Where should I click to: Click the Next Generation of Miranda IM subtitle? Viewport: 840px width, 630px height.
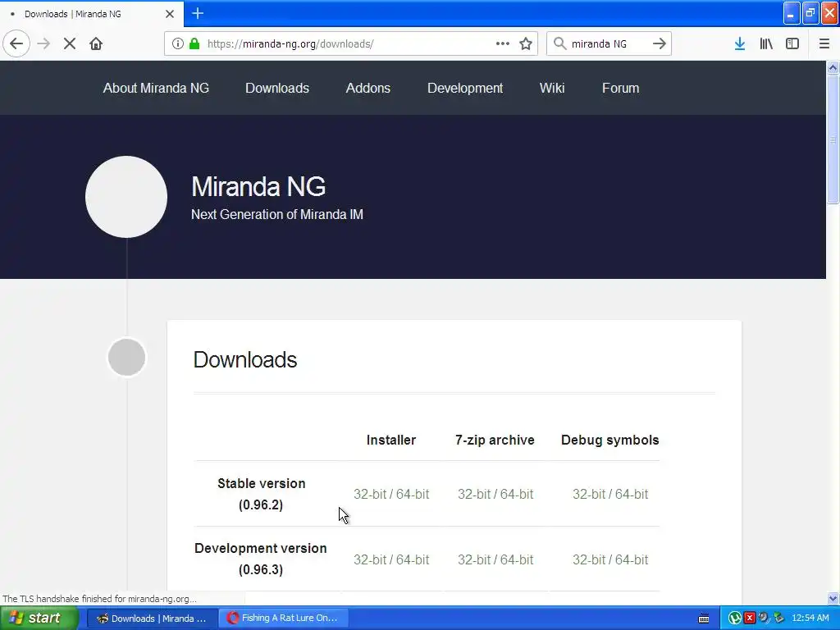tap(277, 214)
